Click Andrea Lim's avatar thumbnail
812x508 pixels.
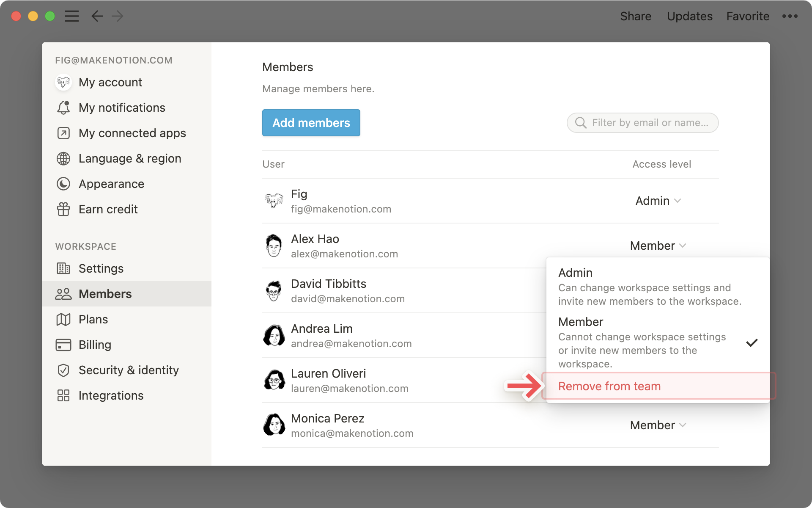(274, 336)
